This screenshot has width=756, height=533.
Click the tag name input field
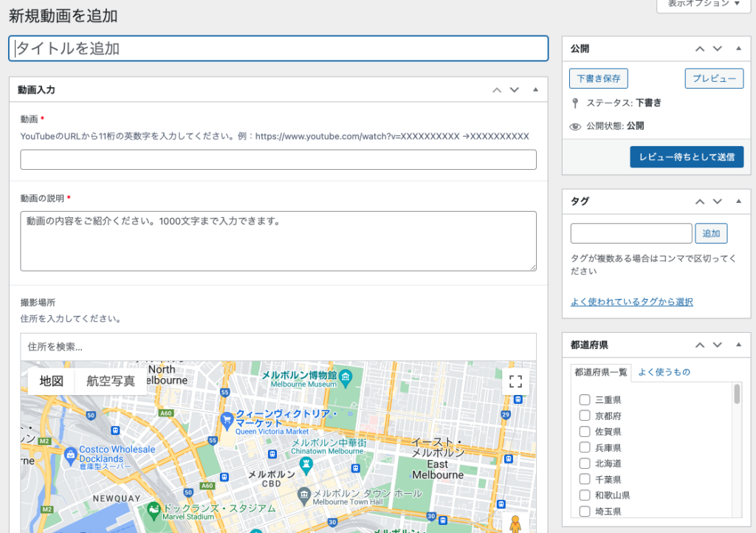pyautogui.click(x=631, y=234)
